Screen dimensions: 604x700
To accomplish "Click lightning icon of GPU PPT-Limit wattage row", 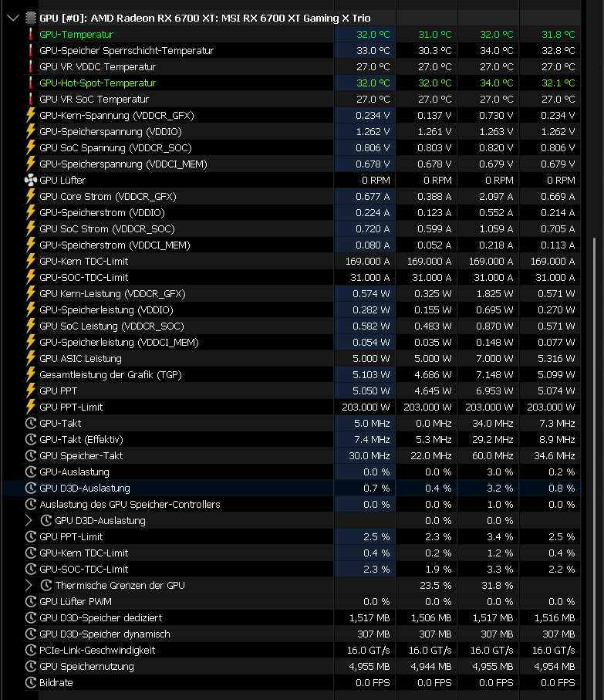I will tap(30, 407).
